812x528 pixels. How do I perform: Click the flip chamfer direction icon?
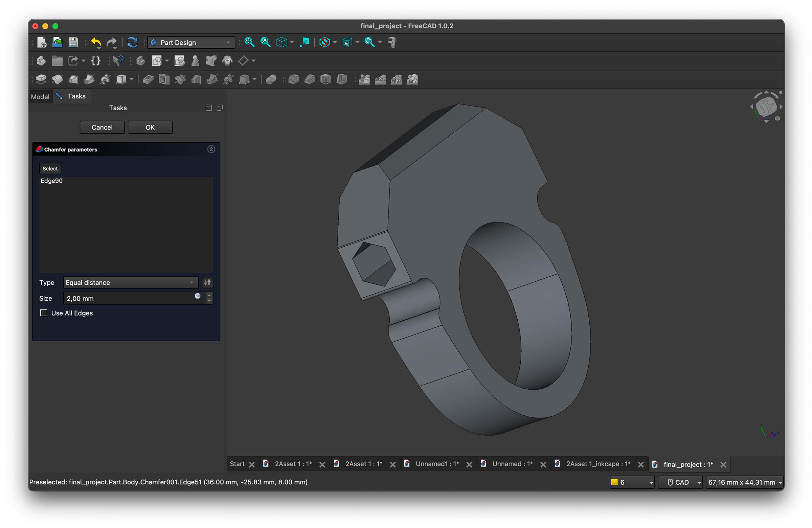(x=207, y=282)
